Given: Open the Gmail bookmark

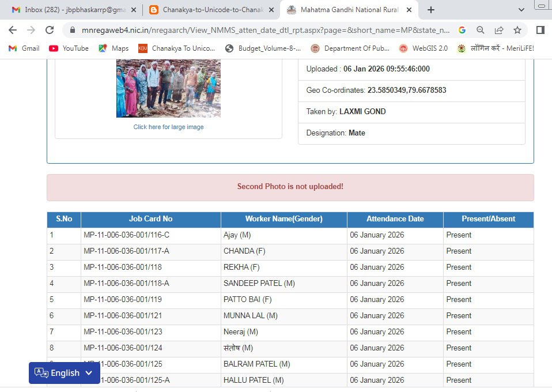Looking at the screenshot, I should pos(24,48).
